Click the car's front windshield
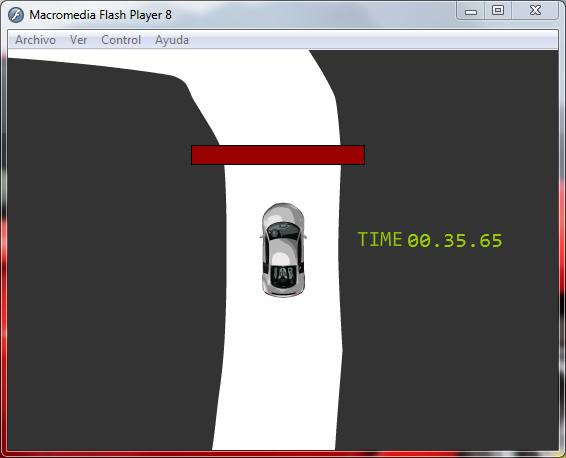The image size is (566, 458). click(283, 230)
